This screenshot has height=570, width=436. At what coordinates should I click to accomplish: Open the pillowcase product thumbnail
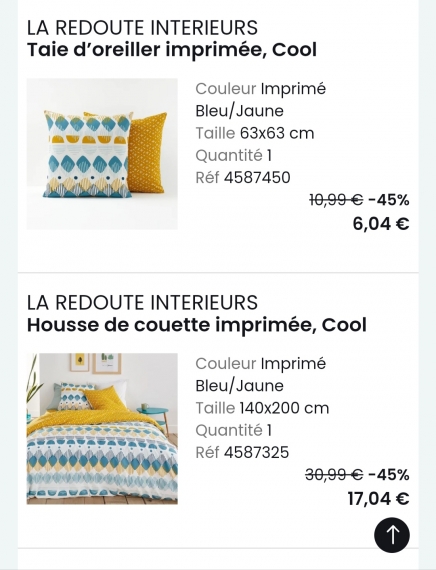[102, 154]
